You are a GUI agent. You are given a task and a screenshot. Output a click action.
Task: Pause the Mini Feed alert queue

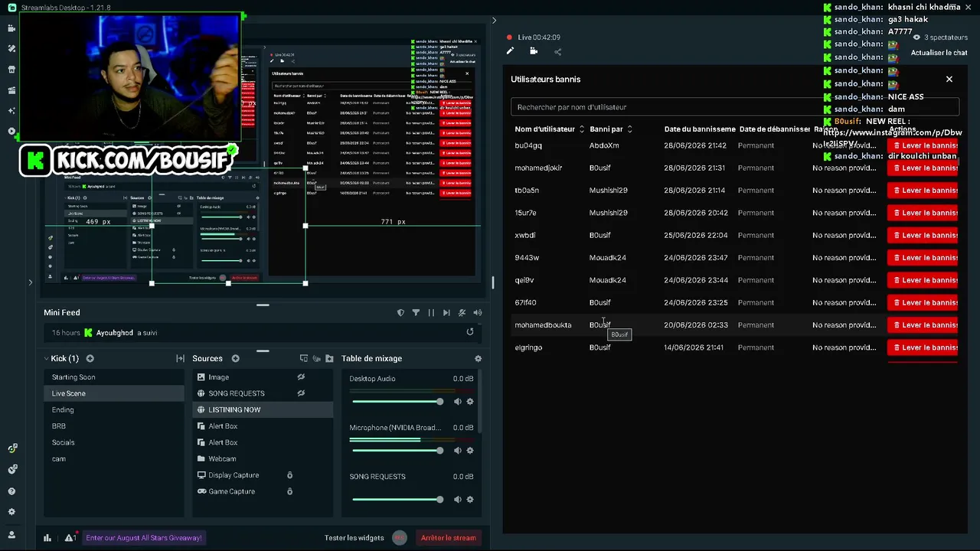tap(431, 312)
